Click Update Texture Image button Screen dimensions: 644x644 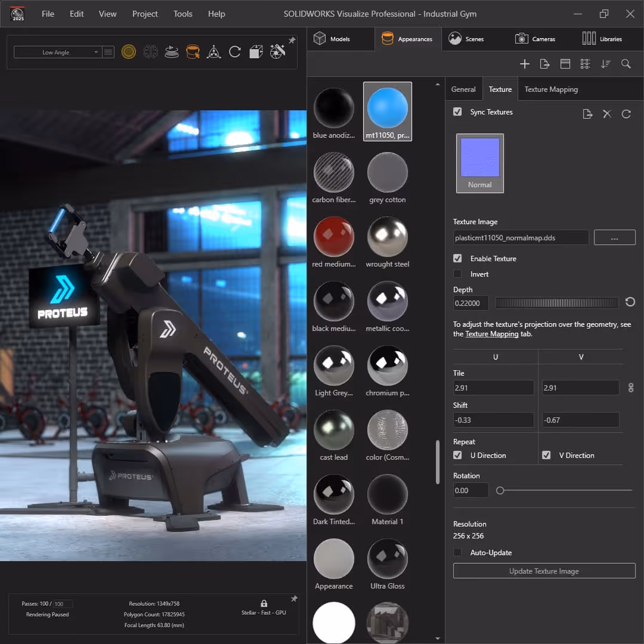coord(544,571)
